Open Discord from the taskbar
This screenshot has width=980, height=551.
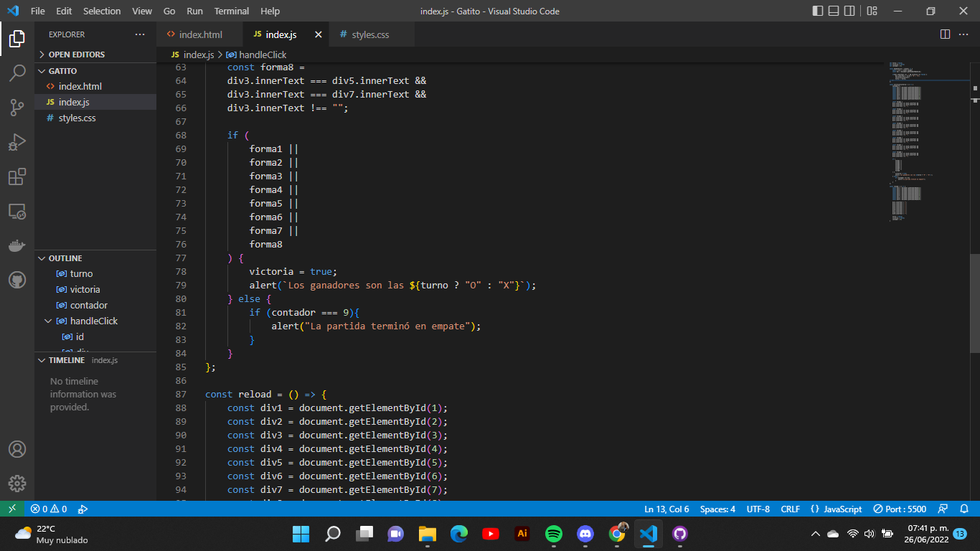tap(585, 534)
